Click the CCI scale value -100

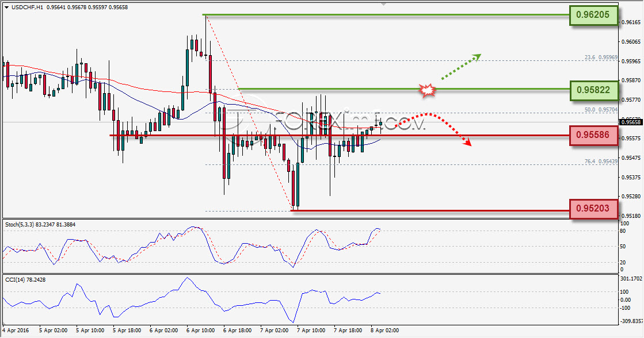(x=624, y=309)
